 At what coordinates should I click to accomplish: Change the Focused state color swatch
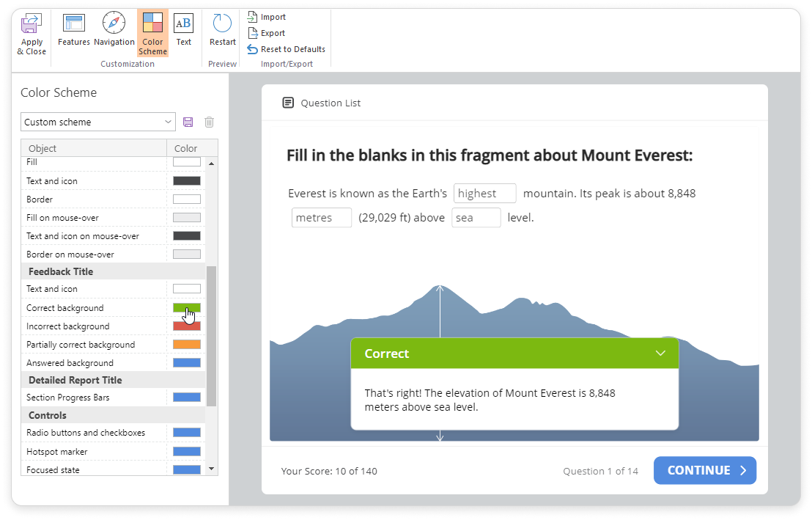point(186,469)
